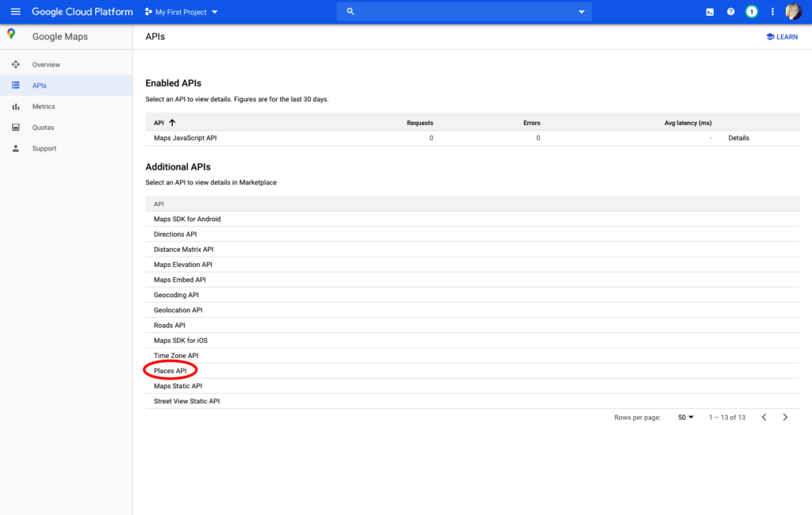Click Avg latency (ms) column header

coord(688,123)
